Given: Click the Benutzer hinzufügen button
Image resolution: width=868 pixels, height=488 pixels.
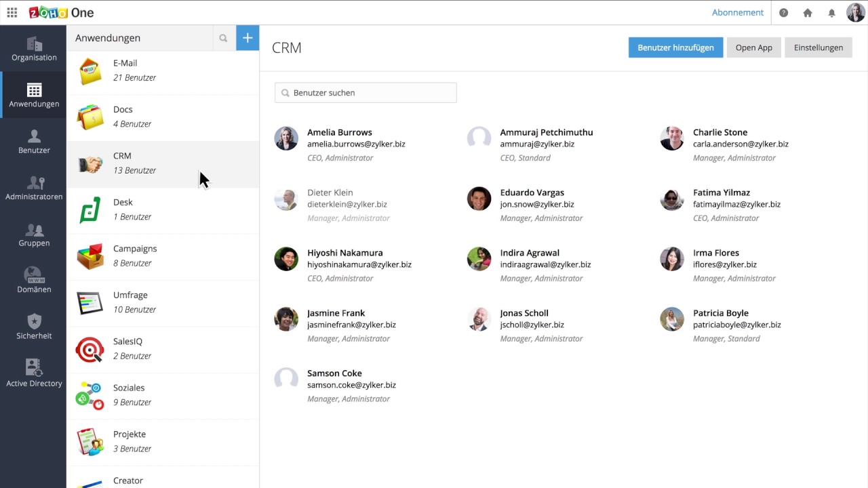Looking at the screenshot, I should pyautogui.click(x=675, y=47).
